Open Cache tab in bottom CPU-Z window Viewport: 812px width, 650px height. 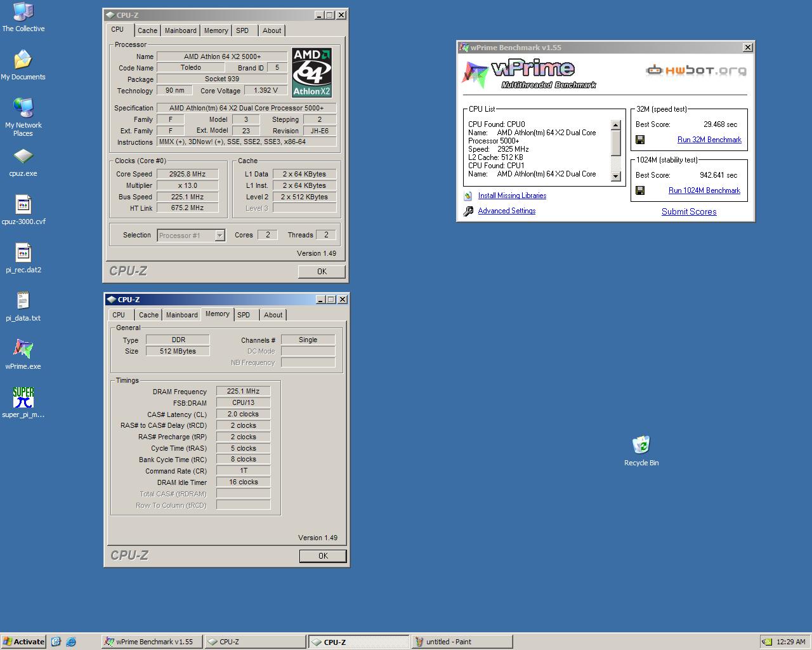coord(148,315)
